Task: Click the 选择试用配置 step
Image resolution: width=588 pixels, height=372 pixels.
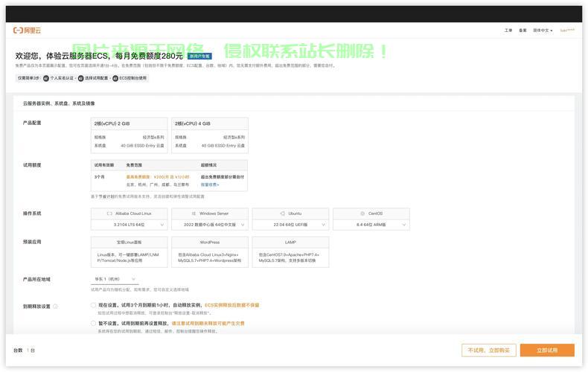Action: (93, 78)
